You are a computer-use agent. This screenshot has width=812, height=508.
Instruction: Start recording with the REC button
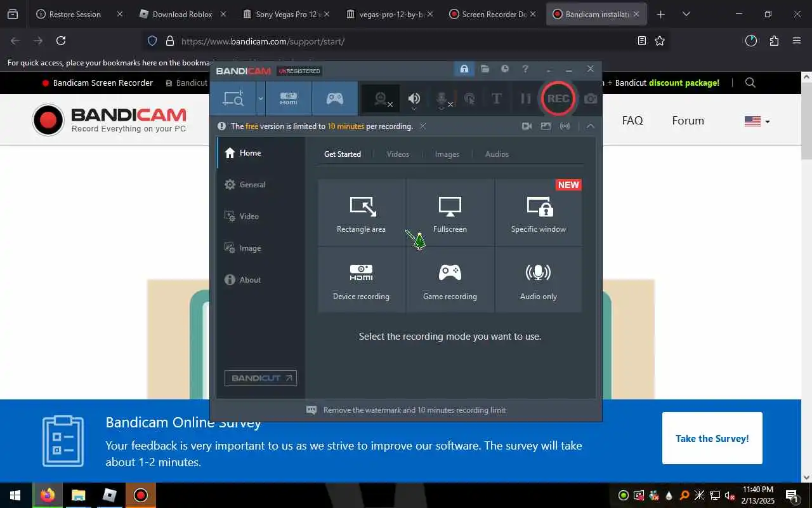point(558,98)
